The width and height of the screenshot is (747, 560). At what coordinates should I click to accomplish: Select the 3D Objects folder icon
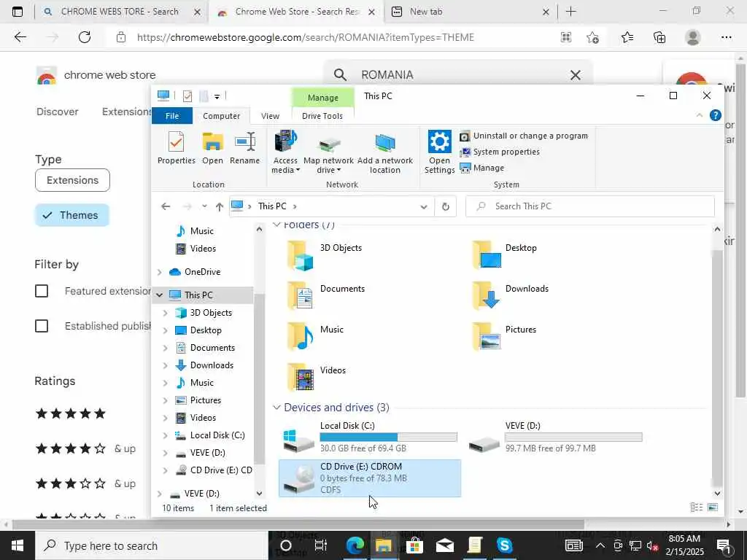tap(300, 256)
